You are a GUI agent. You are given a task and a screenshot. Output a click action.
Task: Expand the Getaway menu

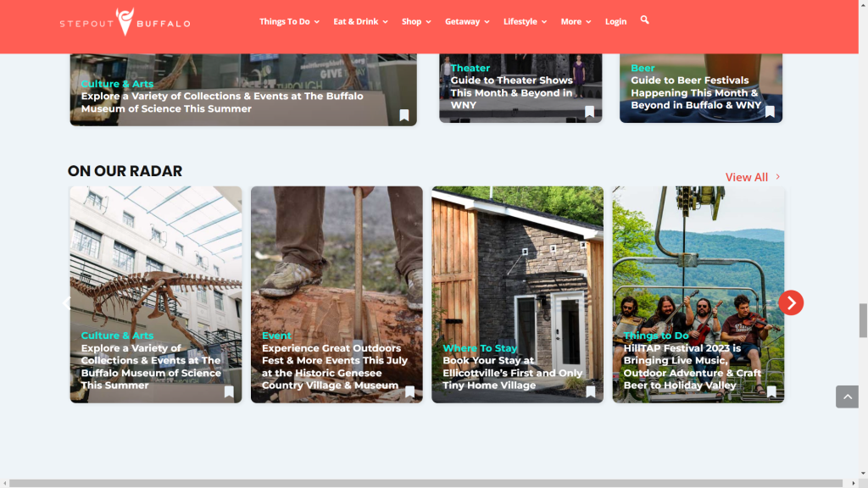[x=467, y=21]
